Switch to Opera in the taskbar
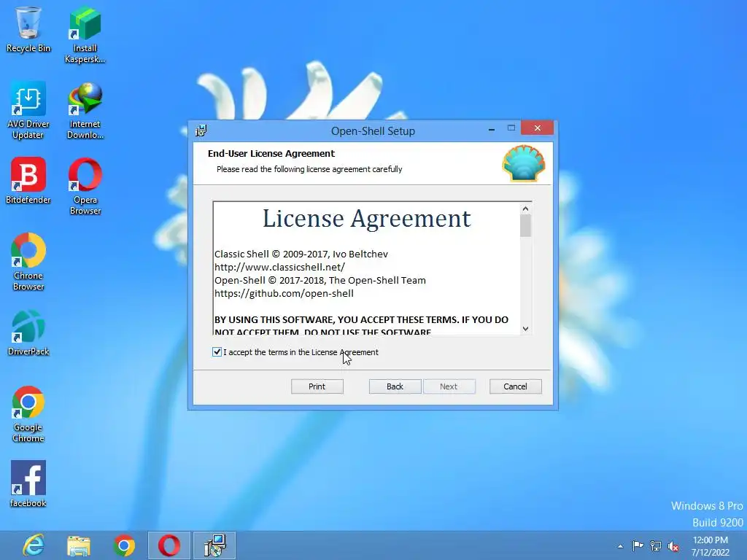Image resolution: width=747 pixels, height=560 pixels. [x=169, y=545]
